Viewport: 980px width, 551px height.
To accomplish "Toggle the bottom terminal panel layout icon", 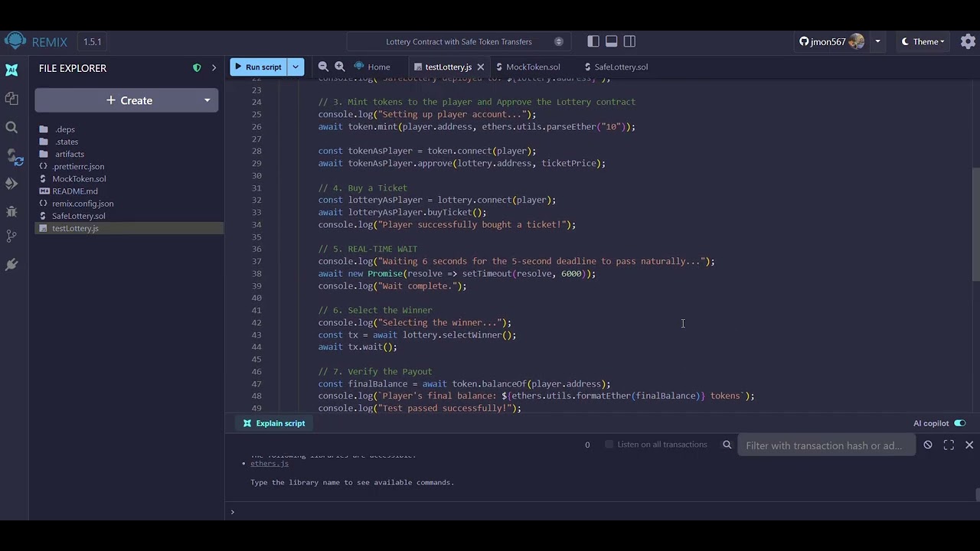I will (x=612, y=41).
